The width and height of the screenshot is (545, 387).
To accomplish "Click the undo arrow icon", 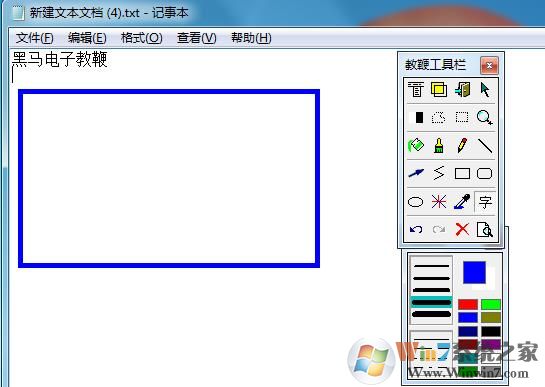I will point(416,229).
